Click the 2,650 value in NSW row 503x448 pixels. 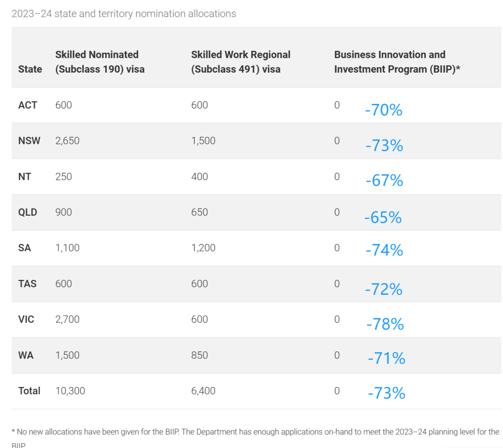click(x=67, y=141)
